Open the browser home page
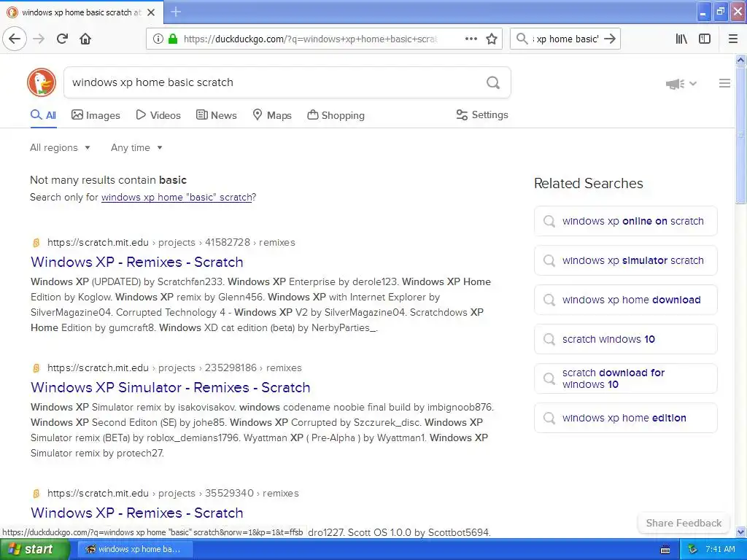The image size is (747, 560). [x=85, y=39]
